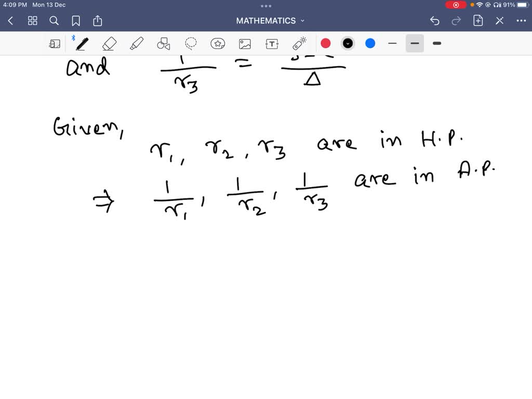Open the Share menu
Viewport: 532px width, 399px height.
tap(98, 21)
